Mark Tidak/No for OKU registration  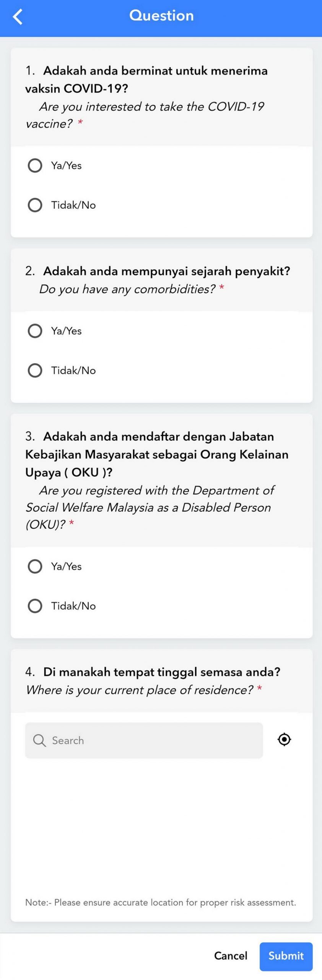pos(35,606)
